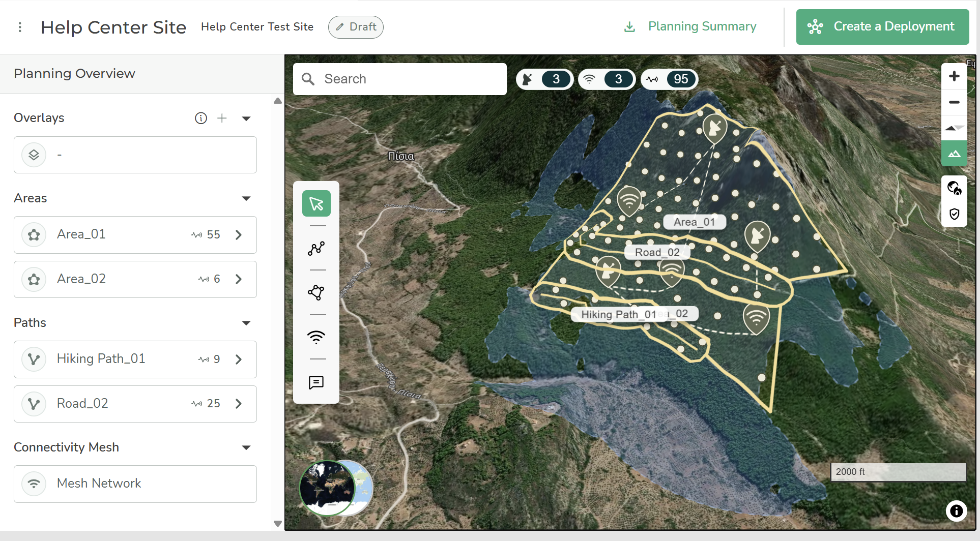The image size is (980, 541).
Task: Zoom in on the map
Action: click(954, 76)
